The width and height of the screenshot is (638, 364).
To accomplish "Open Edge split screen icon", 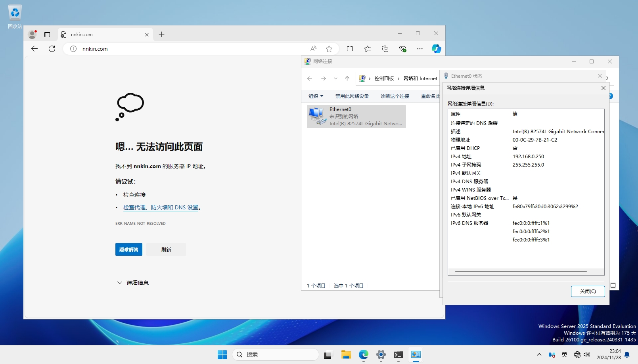I will [x=350, y=49].
